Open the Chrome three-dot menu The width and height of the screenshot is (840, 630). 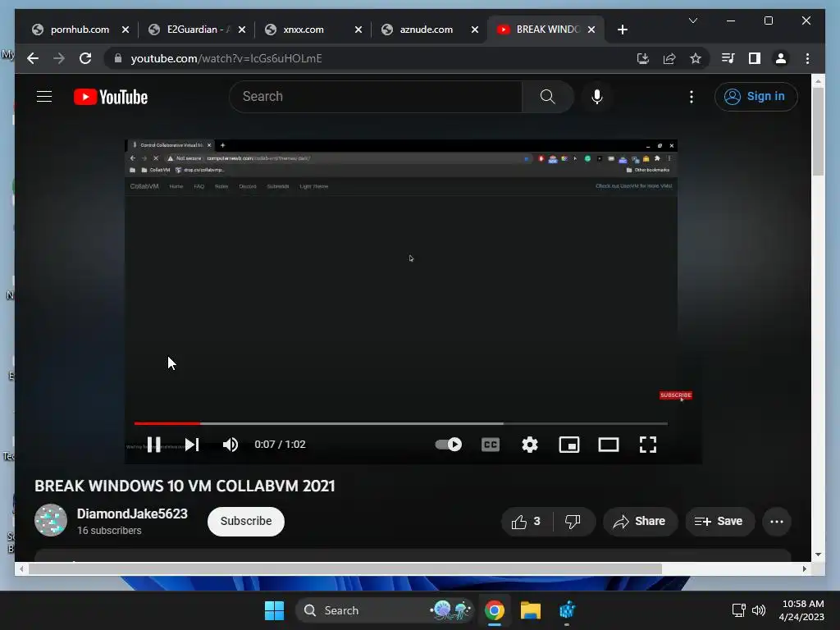click(807, 58)
